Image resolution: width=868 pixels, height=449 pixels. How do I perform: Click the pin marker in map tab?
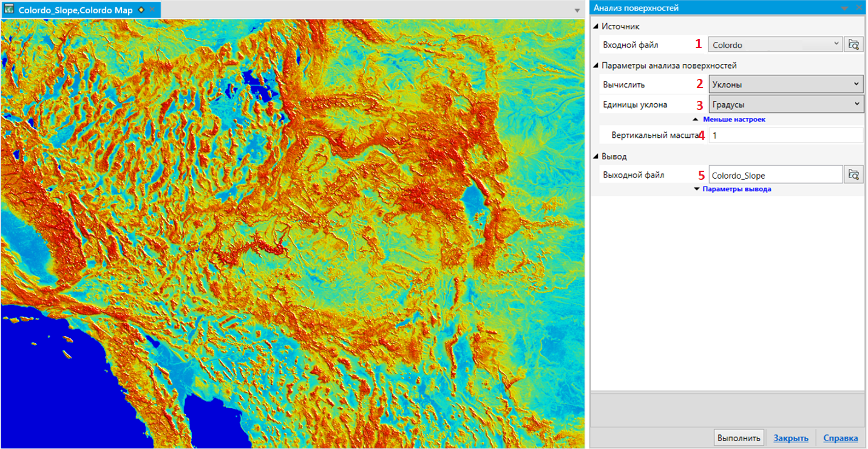(x=141, y=10)
